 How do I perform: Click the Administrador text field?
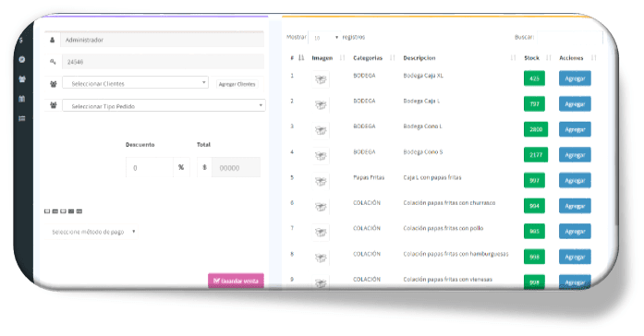163,40
